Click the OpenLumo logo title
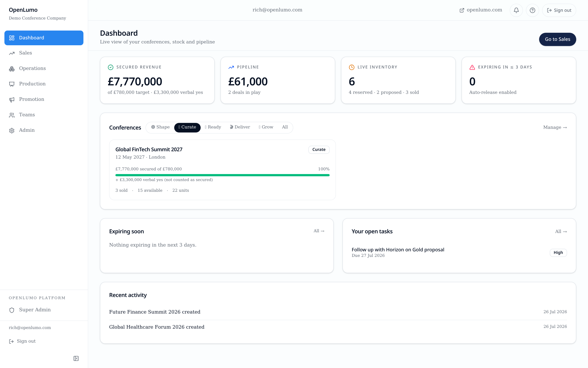The image size is (588, 368). pos(23,10)
